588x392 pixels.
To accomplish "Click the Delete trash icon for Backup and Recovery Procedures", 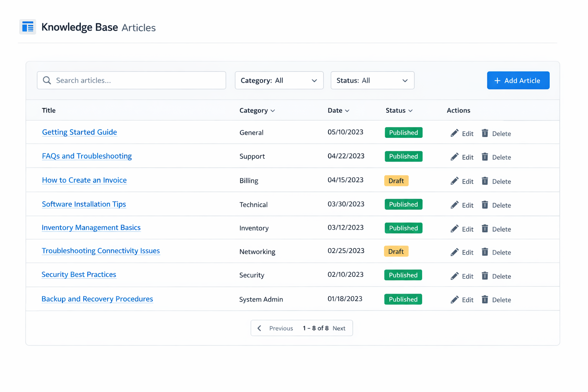I will pos(485,299).
